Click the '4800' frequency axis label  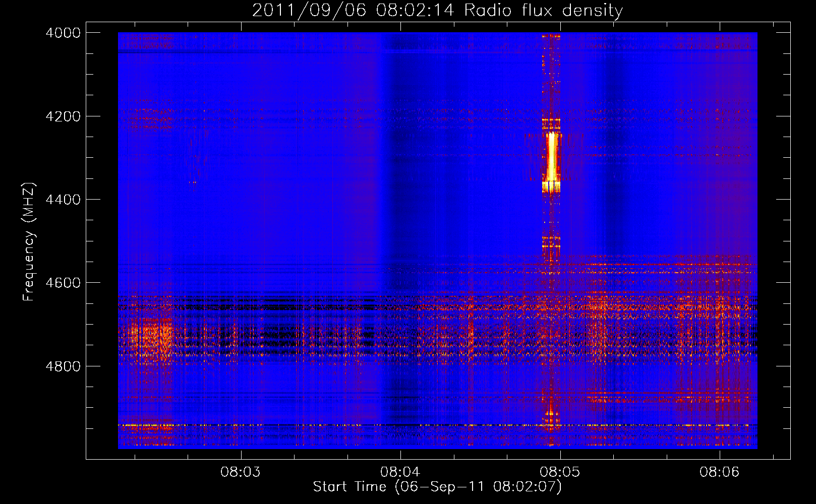pyautogui.click(x=63, y=366)
